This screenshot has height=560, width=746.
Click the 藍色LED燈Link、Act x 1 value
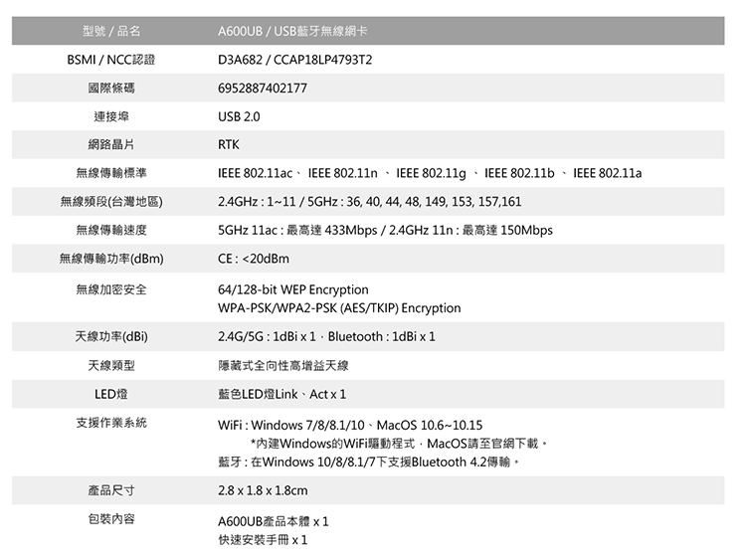click(282, 394)
